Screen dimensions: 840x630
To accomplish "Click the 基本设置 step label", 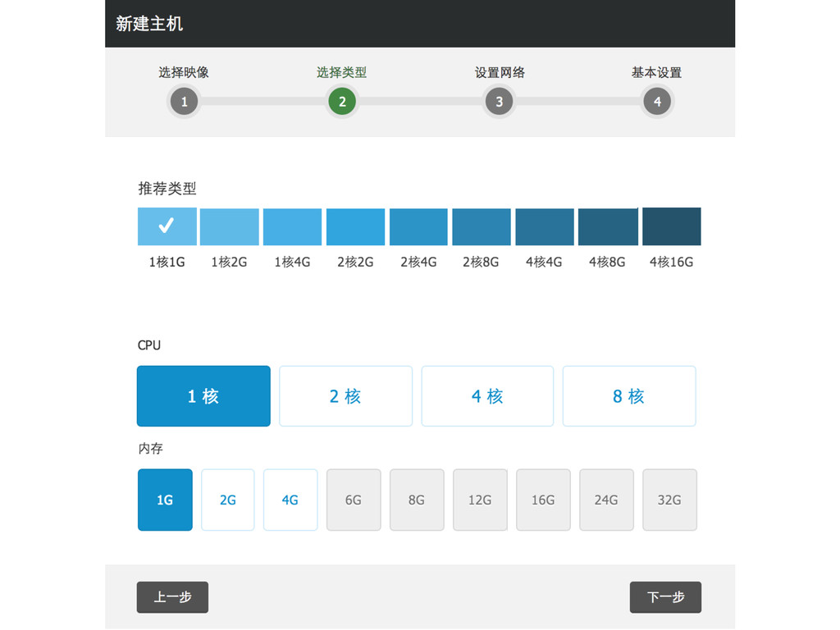I will [657, 72].
